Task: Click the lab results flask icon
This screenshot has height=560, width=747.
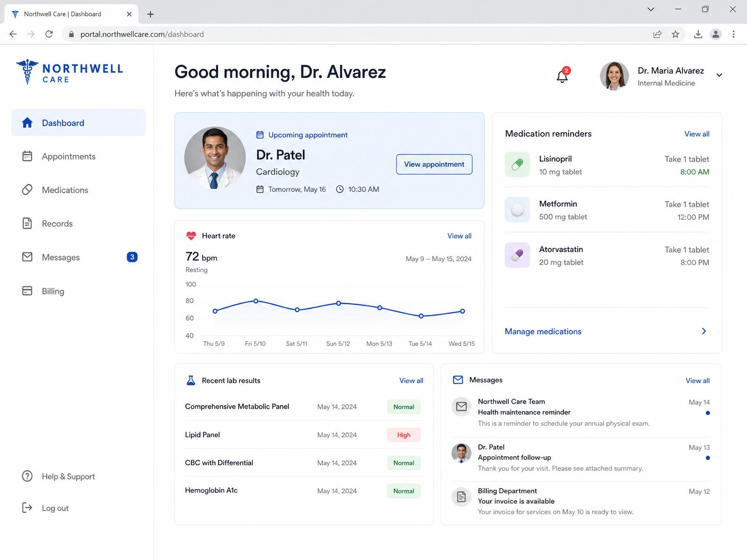Action: click(190, 380)
